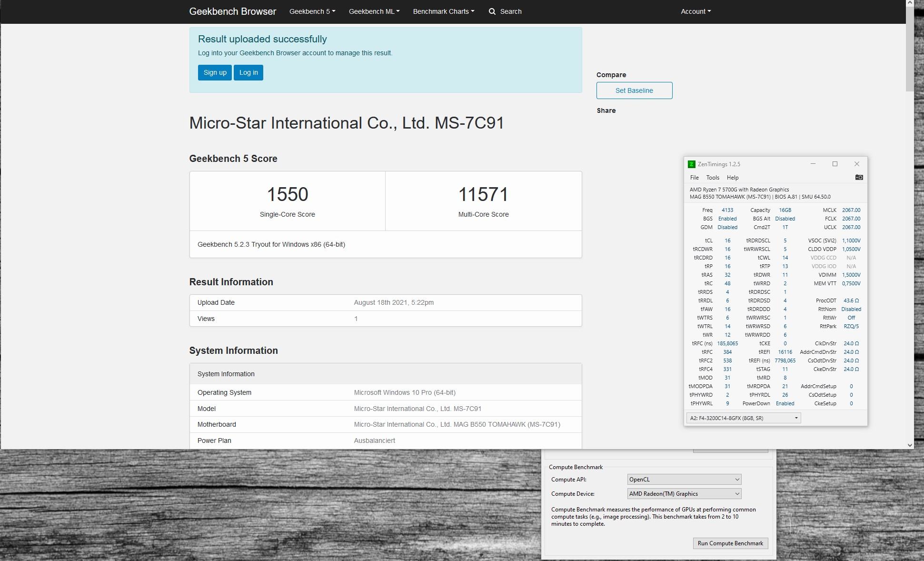Click the page title Micro-Star International MS-7C91
Viewport: 924px width, 561px height.
[x=347, y=123]
